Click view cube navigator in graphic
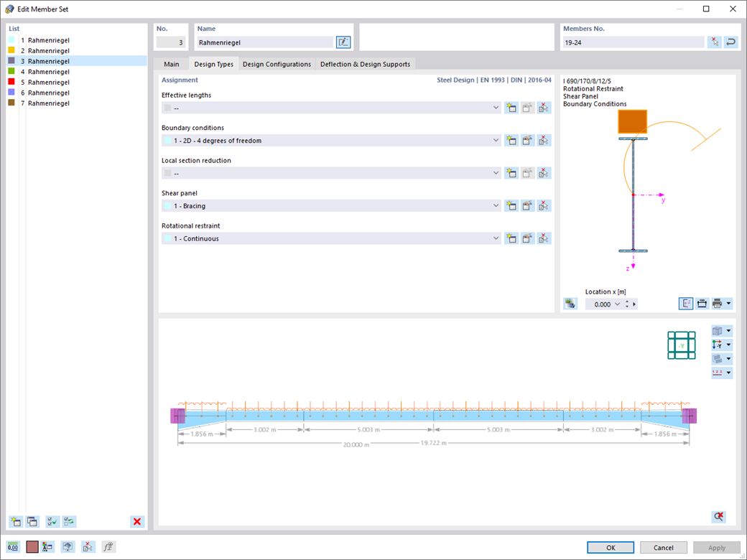This screenshot has width=747, height=560. click(x=682, y=345)
